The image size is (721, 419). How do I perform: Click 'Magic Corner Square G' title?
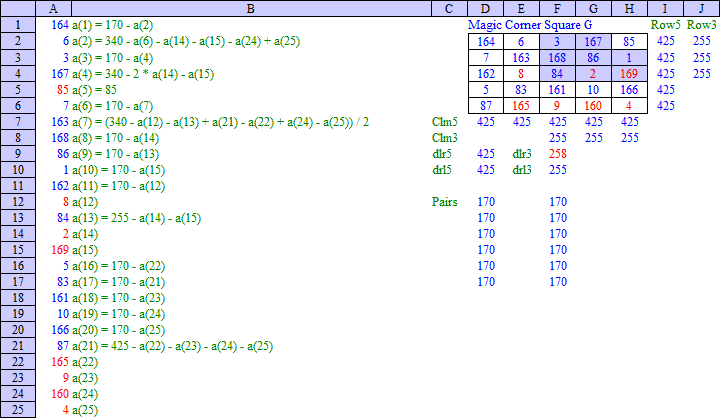pyautogui.click(x=530, y=25)
